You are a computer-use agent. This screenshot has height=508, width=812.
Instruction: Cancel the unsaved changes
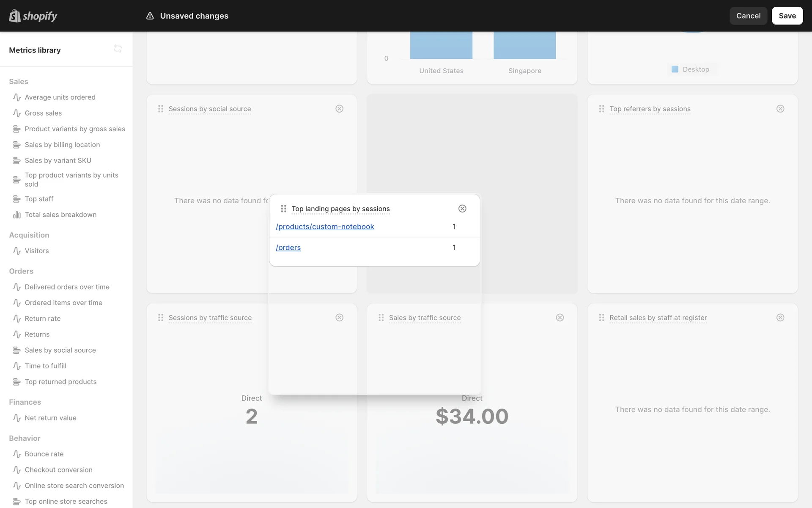pyautogui.click(x=748, y=16)
